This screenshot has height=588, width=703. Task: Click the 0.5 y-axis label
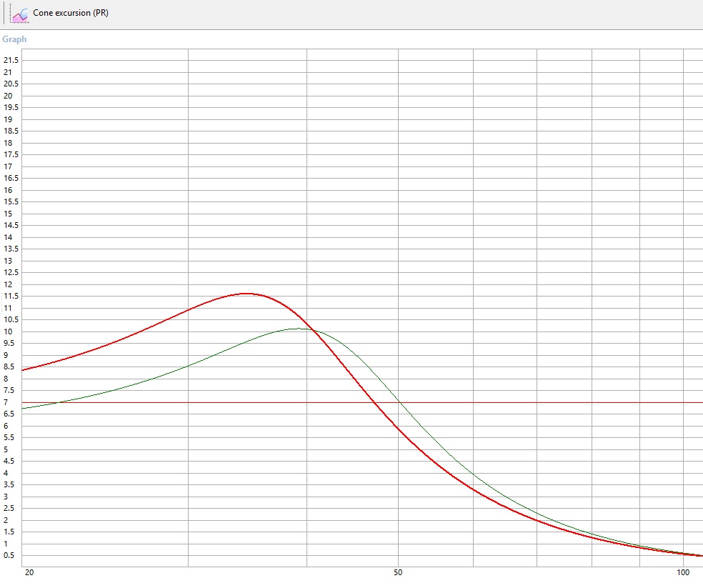click(x=9, y=555)
